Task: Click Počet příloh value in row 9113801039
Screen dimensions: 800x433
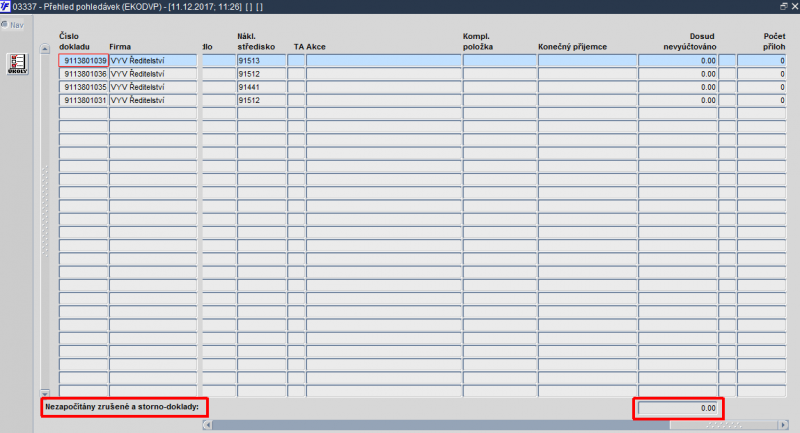Action: pos(762,60)
